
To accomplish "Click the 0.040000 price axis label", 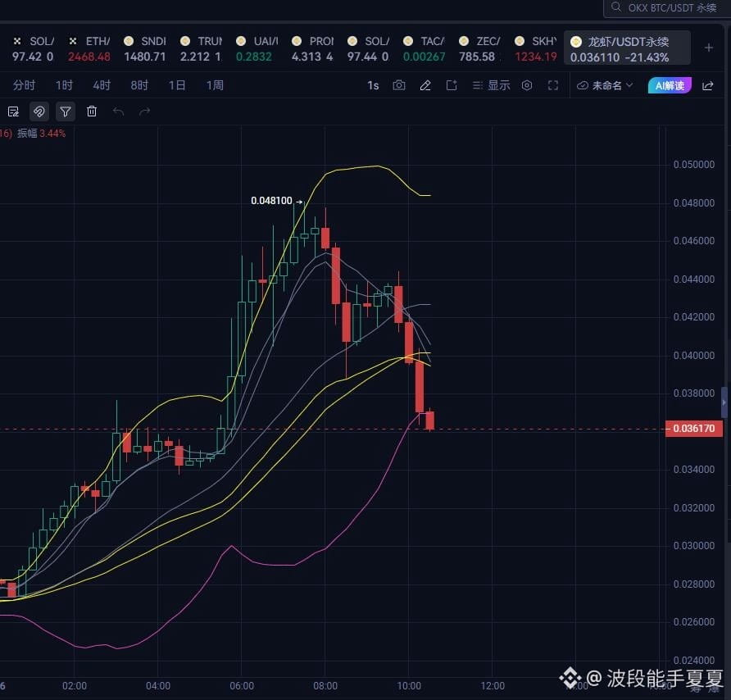I will click(x=693, y=356).
